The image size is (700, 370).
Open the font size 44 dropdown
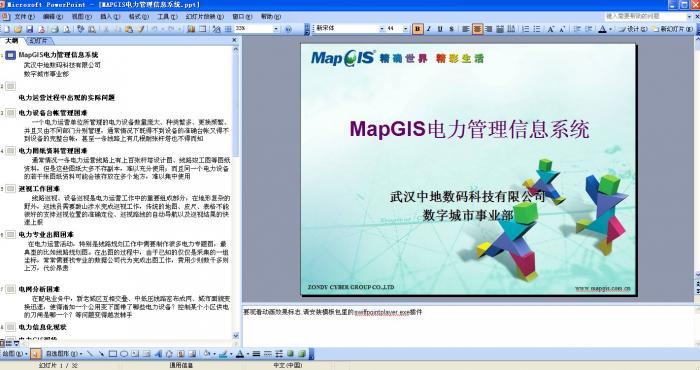[x=405, y=29]
